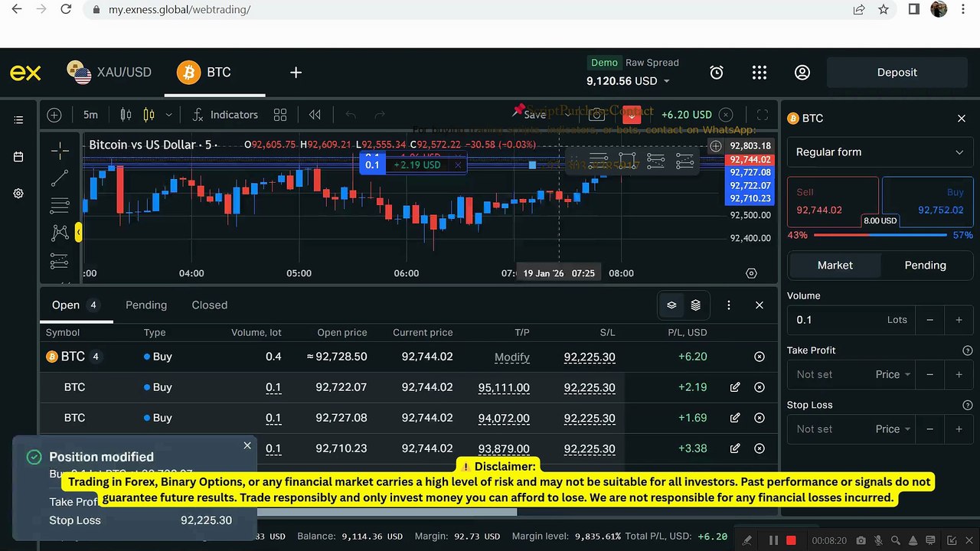Open the settings gear in left sidebar
Image resolution: width=980 pixels, height=551 pixels.
(18, 194)
